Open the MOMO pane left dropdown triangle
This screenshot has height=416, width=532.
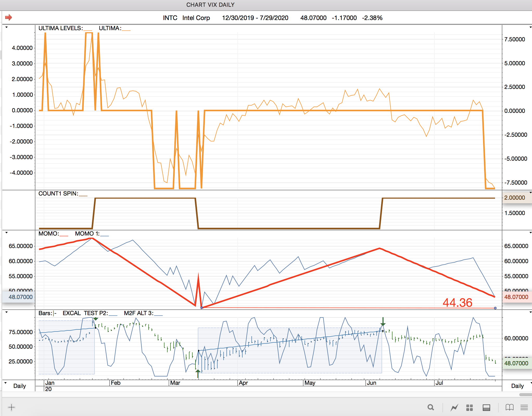point(7,233)
